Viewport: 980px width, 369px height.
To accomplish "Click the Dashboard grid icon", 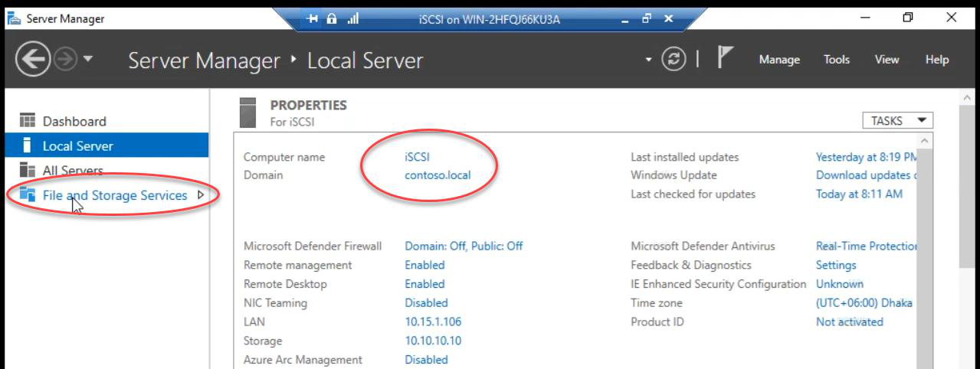I will pyautogui.click(x=28, y=121).
